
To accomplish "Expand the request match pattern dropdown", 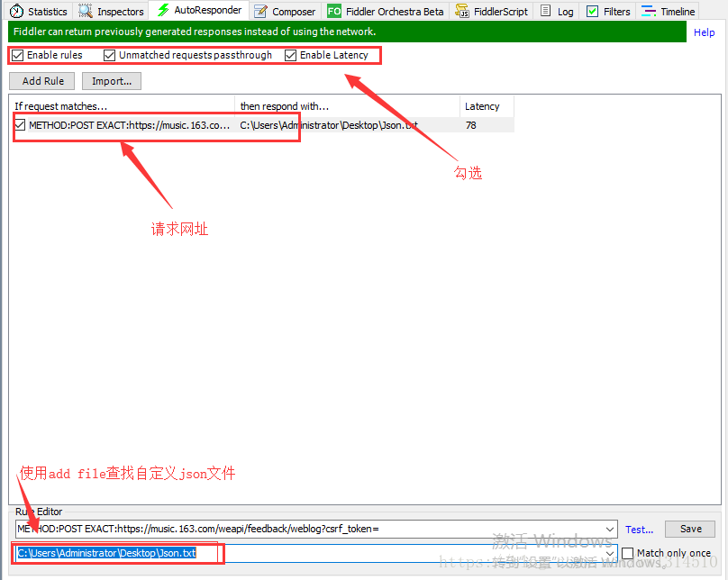I will (x=610, y=529).
